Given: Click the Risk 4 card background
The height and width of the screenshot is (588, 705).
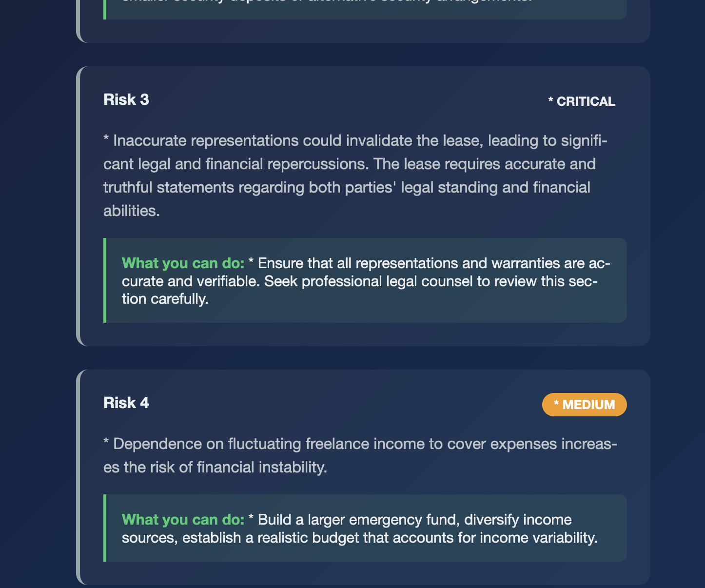Looking at the screenshot, I should [363, 477].
